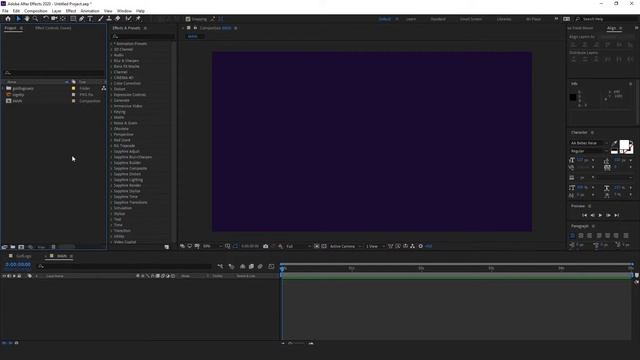Screen dimensions: 640x360
Task: Toggle the motion blur enable switch in timeline
Action: tap(260, 267)
